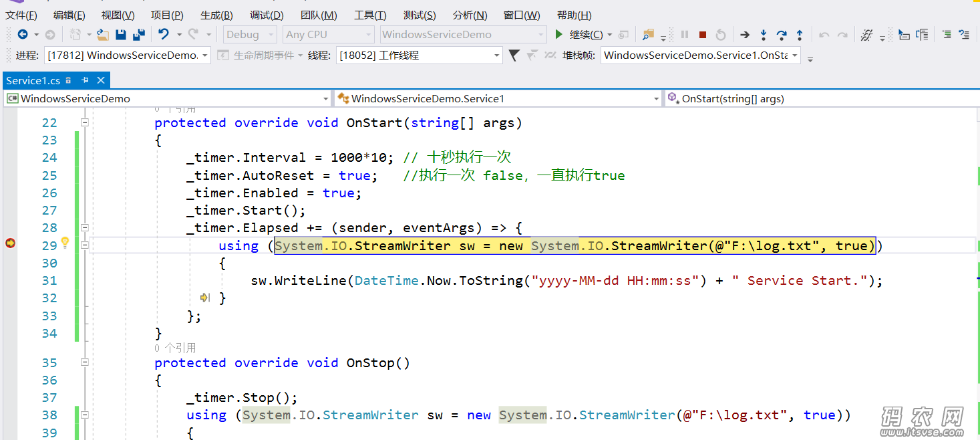Click the current statement arrow on line 32
The image size is (980, 440).
pyautogui.click(x=205, y=298)
